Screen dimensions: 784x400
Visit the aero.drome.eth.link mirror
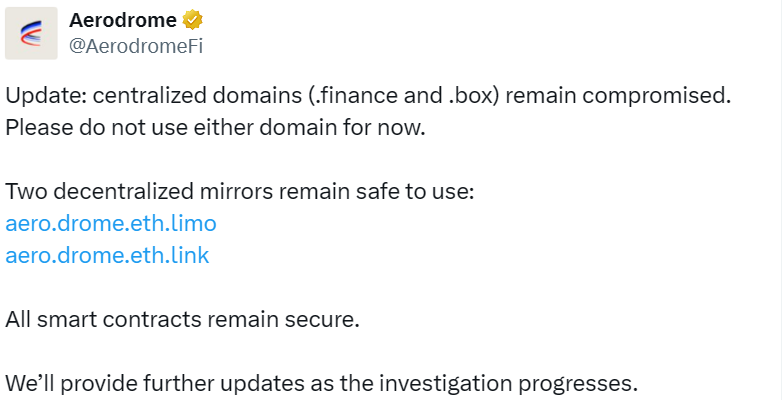pyautogui.click(x=108, y=255)
